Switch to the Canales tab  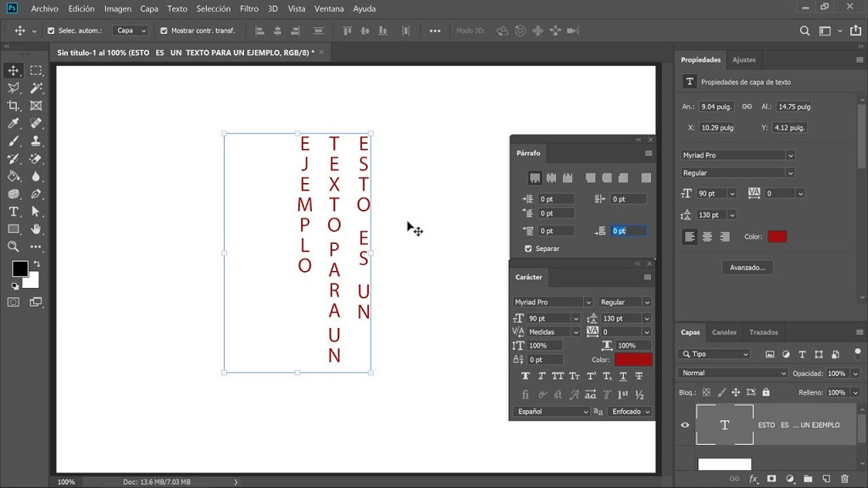pyautogui.click(x=724, y=332)
